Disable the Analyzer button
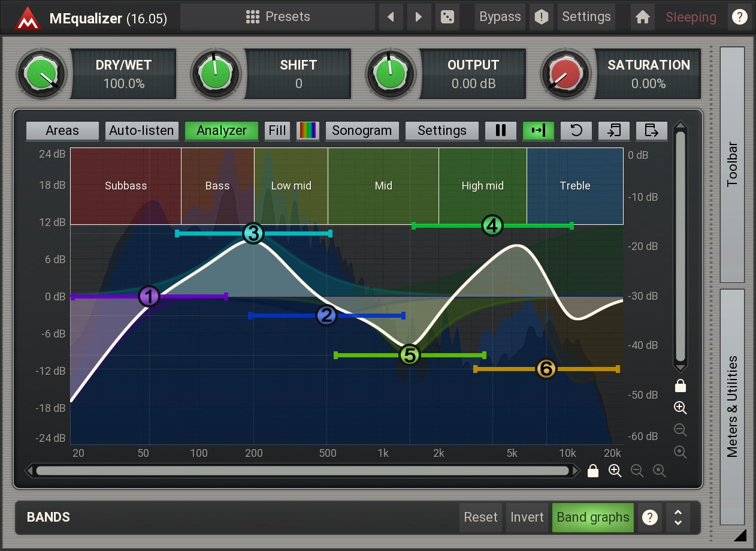The height and width of the screenshot is (551, 756). (x=222, y=131)
